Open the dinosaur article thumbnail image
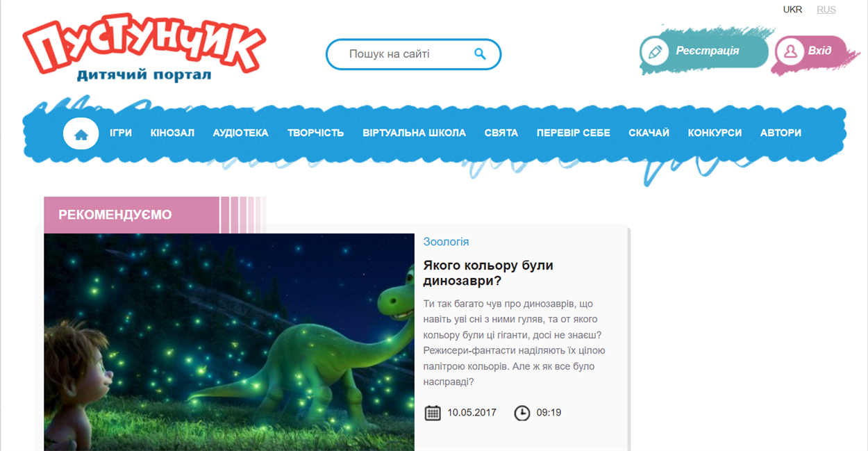 [229, 342]
